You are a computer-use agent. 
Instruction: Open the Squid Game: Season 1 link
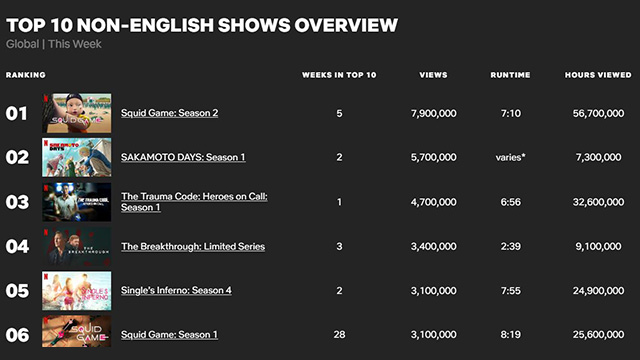click(169, 335)
